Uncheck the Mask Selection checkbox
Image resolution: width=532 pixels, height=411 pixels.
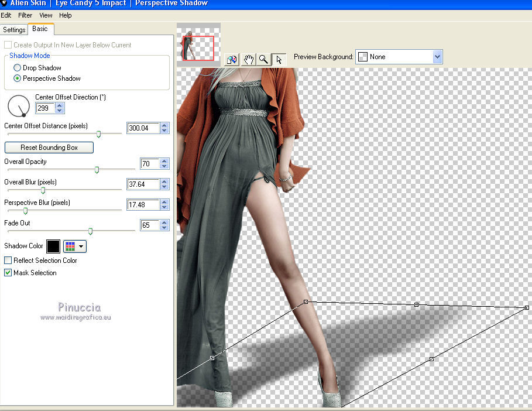pyautogui.click(x=8, y=273)
